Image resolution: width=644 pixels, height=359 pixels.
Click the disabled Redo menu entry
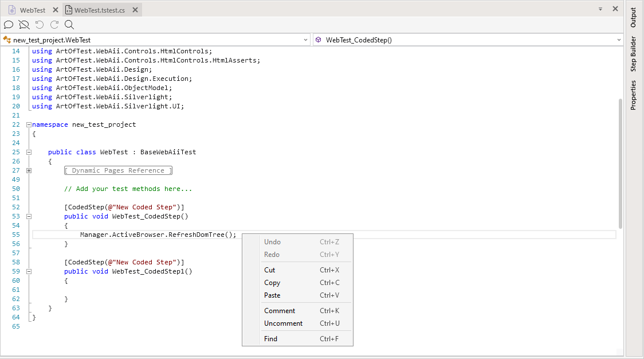point(297,255)
